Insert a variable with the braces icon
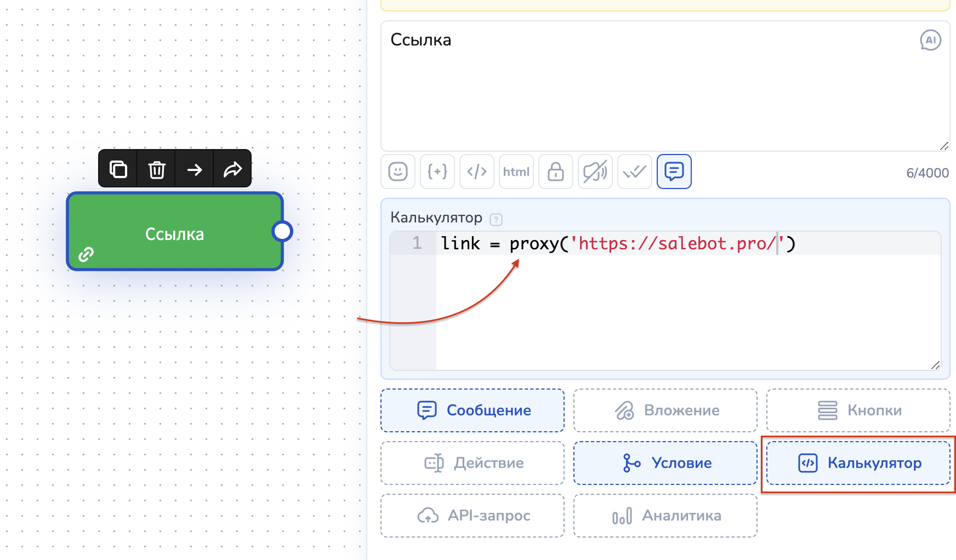This screenshot has width=956, height=560. 437,172
